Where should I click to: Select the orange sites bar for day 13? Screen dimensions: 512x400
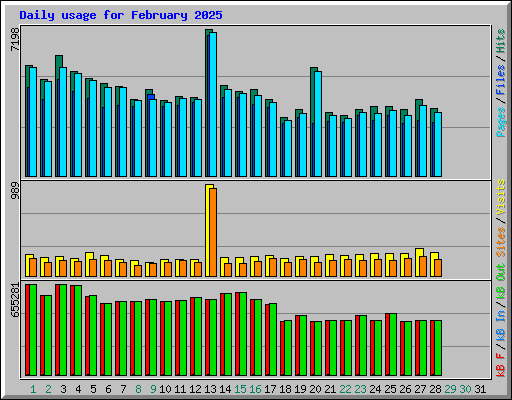(x=213, y=232)
